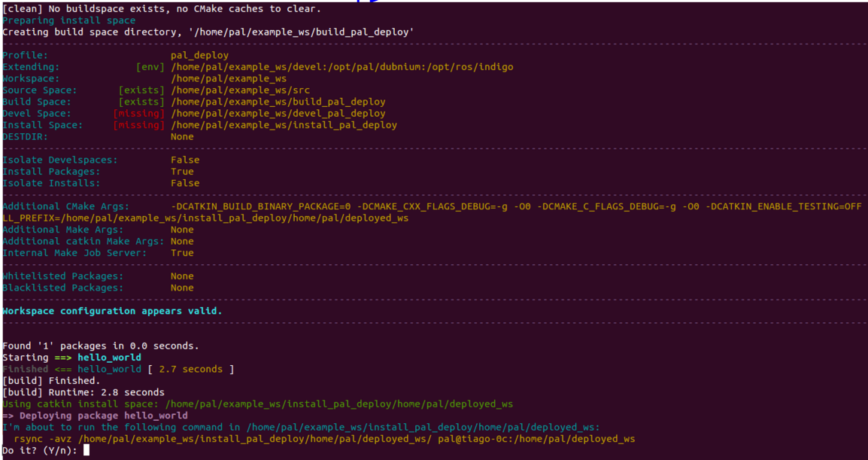Click the Install Space path '/home/pal/example_ws/install_pal_deploy'
Screen dimensions: 868x460
point(284,125)
